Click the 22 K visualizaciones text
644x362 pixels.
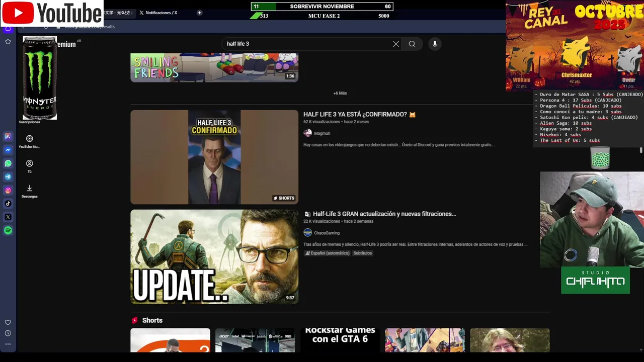322,221
